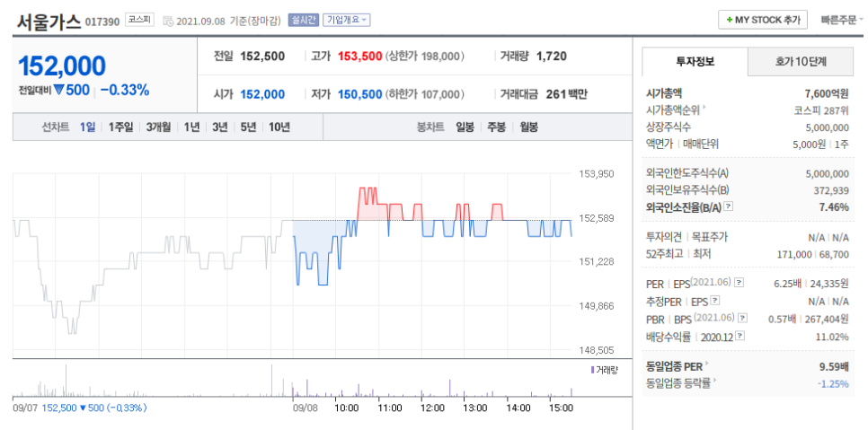Click the 고가 value 153,500
This screenshot has height=430, width=868.
(359, 56)
